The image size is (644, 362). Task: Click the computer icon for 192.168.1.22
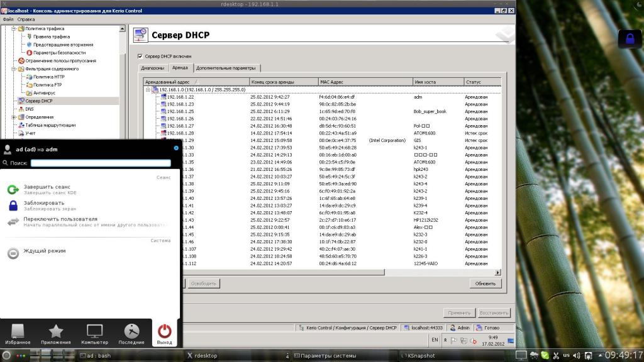click(164, 97)
